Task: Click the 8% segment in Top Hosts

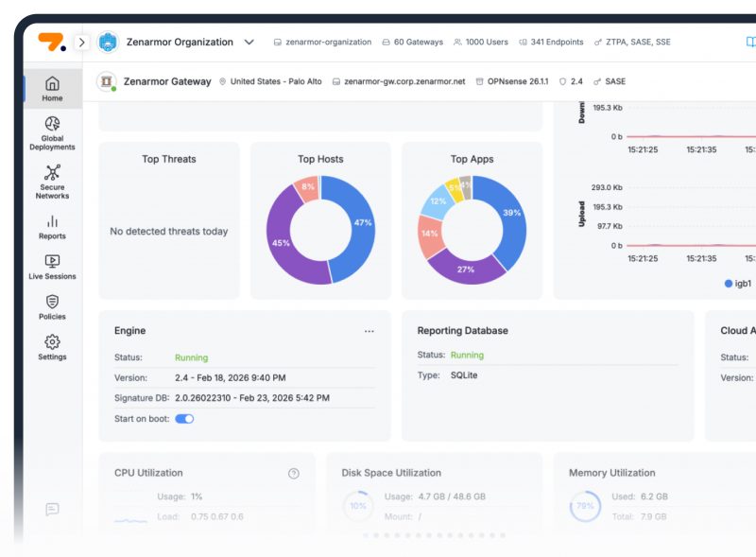Action: [308, 186]
